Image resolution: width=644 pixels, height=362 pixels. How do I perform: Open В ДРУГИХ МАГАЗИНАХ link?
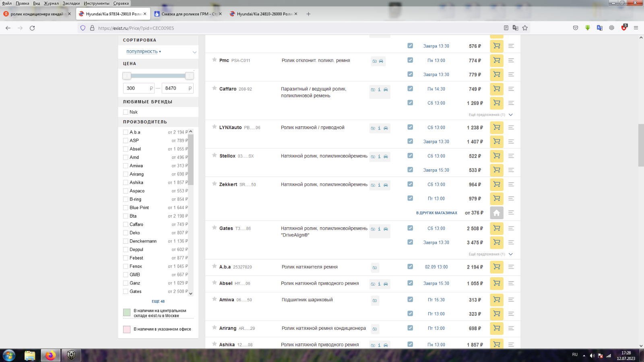pyautogui.click(x=437, y=213)
